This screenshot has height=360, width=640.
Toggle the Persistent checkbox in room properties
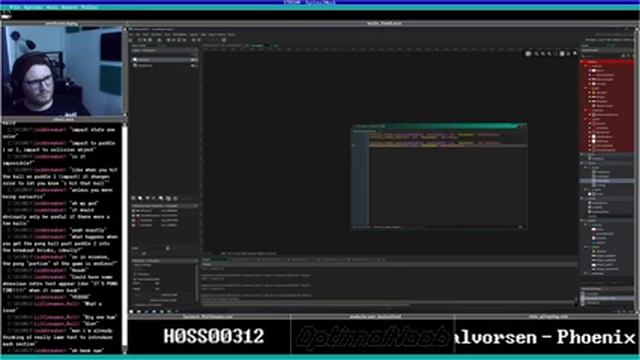134,274
